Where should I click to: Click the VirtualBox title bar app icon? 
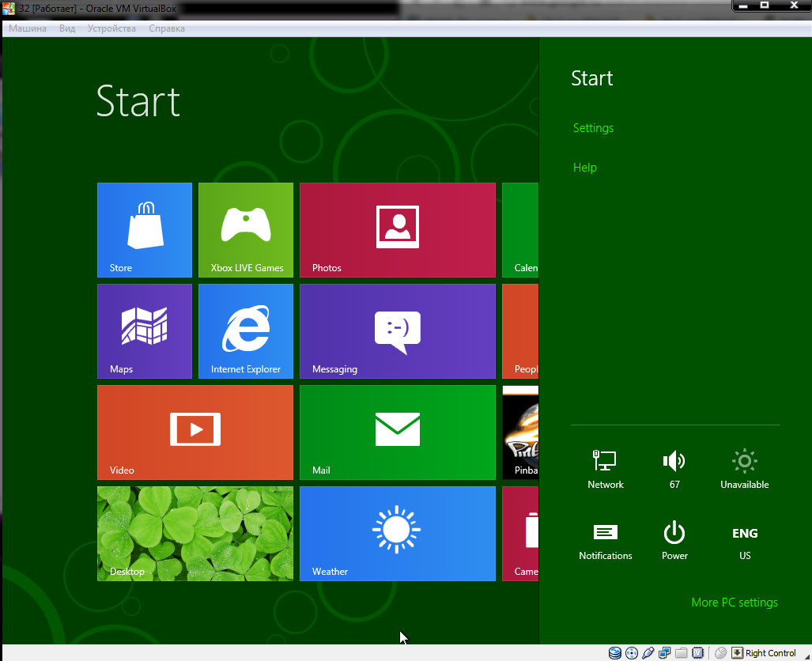(9, 8)
